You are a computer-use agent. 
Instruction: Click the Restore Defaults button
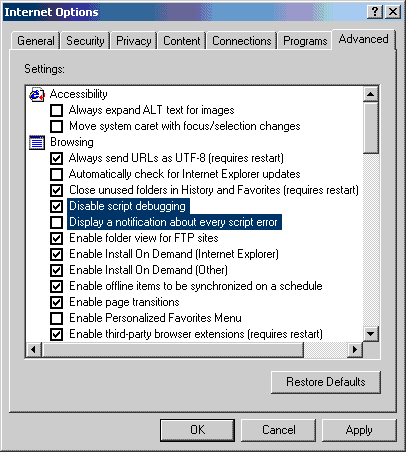pyautogui.click(x=326, y=382)
